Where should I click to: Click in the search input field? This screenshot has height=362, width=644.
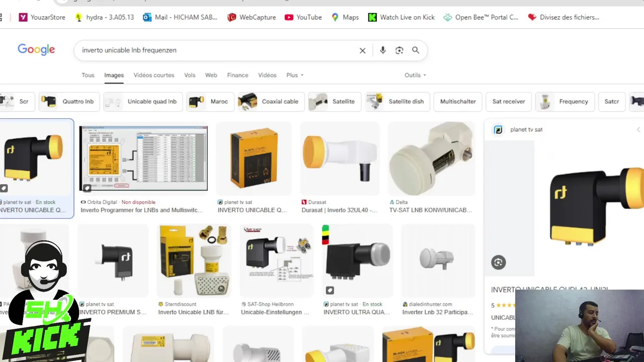pos(216,50)
